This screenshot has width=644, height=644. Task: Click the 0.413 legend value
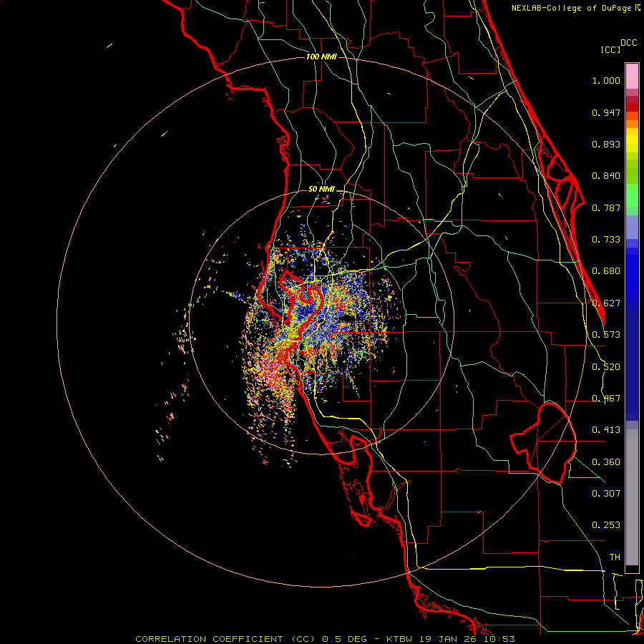tap(606, 430)
